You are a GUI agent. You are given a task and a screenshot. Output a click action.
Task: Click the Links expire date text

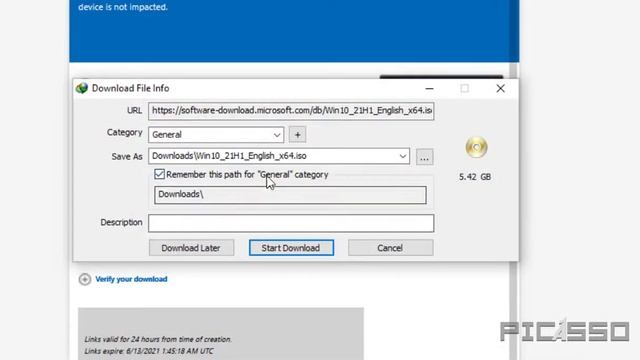(149, 351)
